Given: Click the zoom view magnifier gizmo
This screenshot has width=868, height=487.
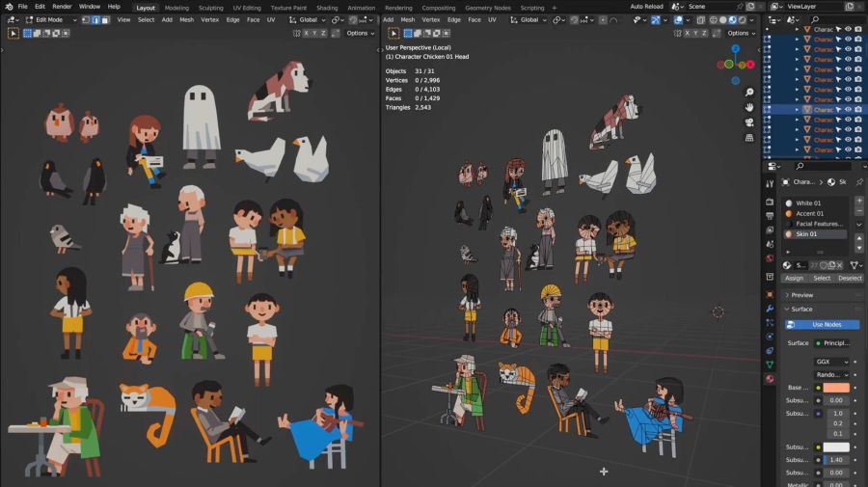Looking at the screenshot, I should 749,92.
